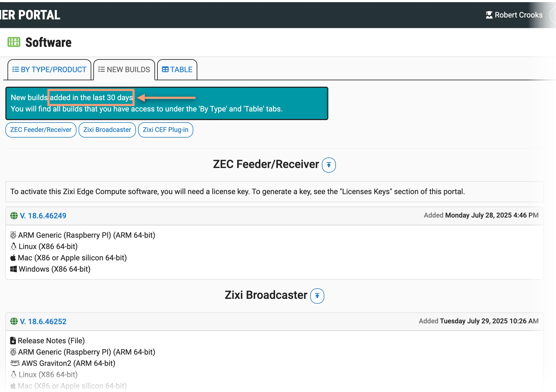Jump to Zixi Broadcaster section pill

[x=107, y=130]
